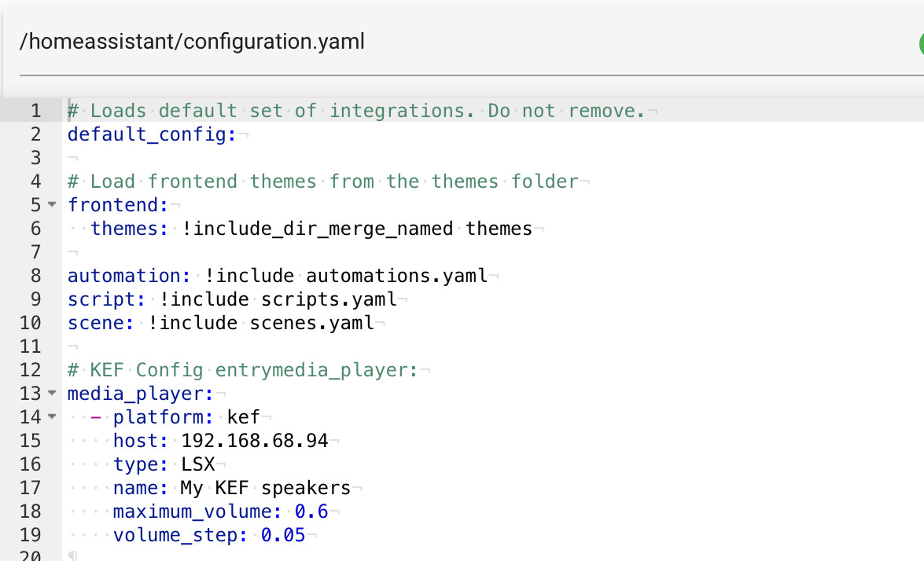Click line number 1 in the gutter

tap(35, 111)
